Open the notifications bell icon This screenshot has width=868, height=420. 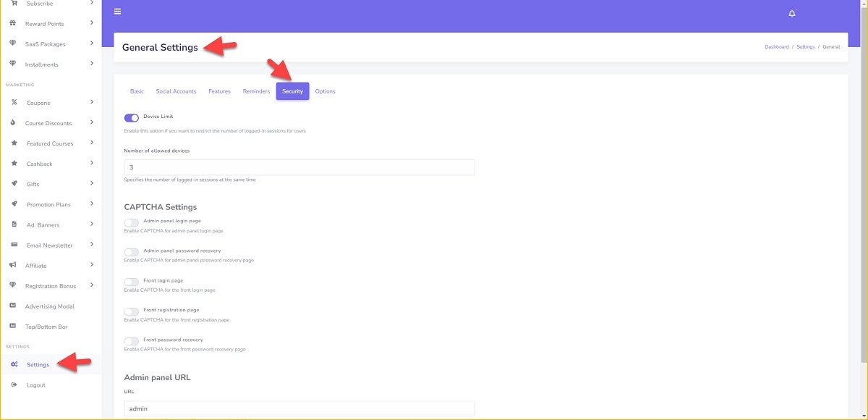tap(791, 14)
